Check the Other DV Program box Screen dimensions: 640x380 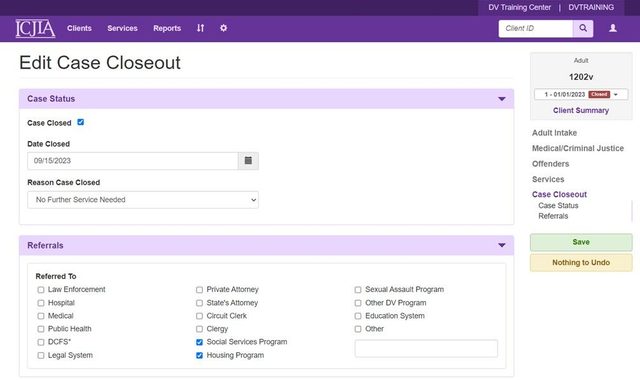coord(358,303)
